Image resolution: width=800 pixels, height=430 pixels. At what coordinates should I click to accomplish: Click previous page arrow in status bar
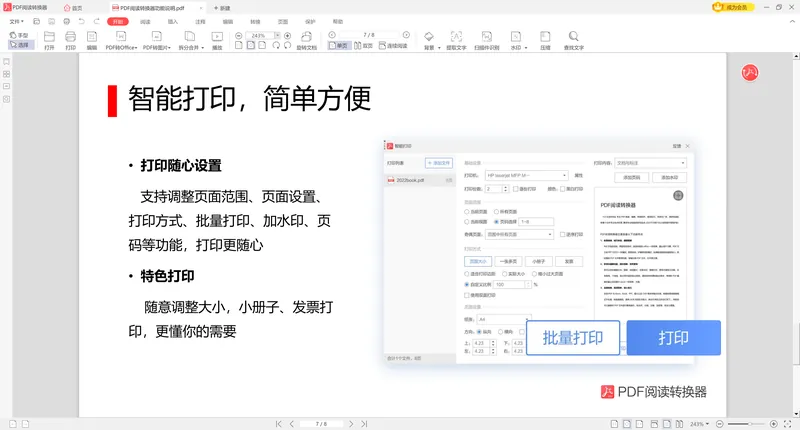click(292, 424)
